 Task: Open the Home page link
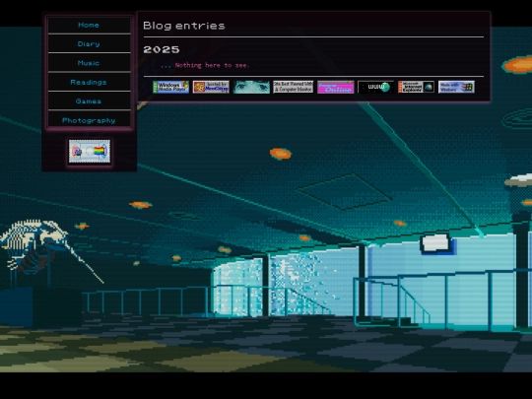[89, 25]
